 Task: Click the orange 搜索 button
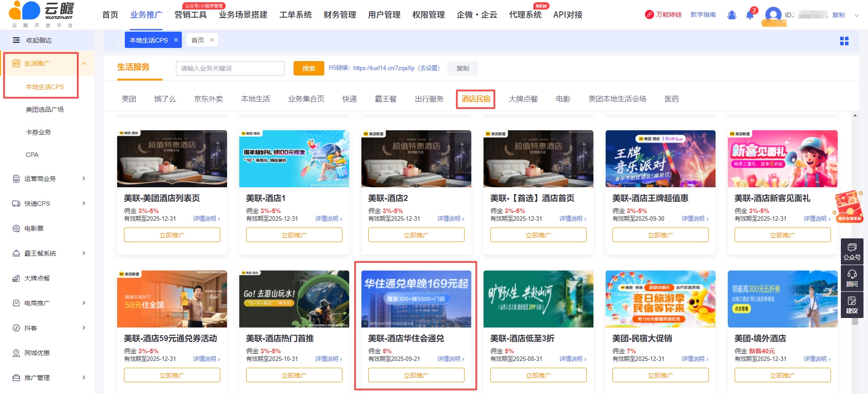coord(309,68)
